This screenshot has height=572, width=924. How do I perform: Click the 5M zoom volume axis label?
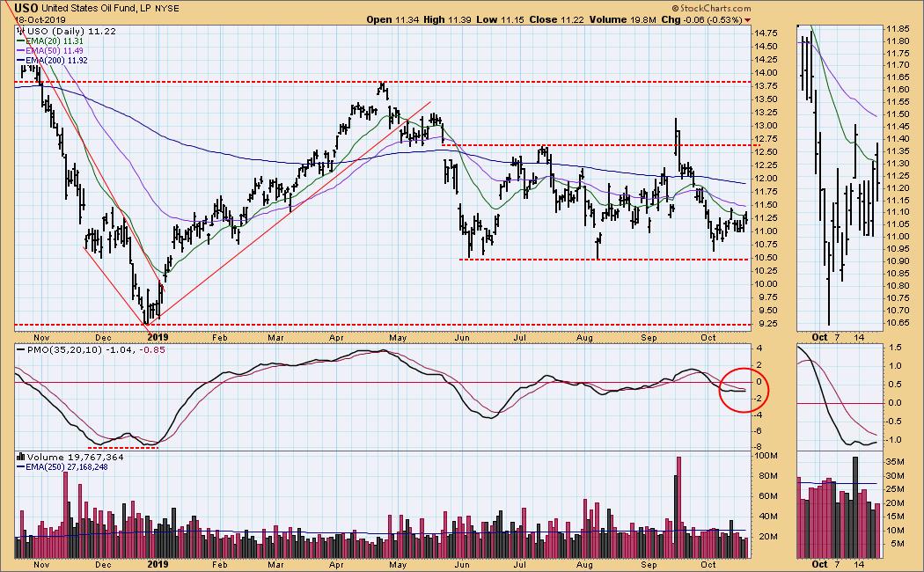[x=898, y=544]
